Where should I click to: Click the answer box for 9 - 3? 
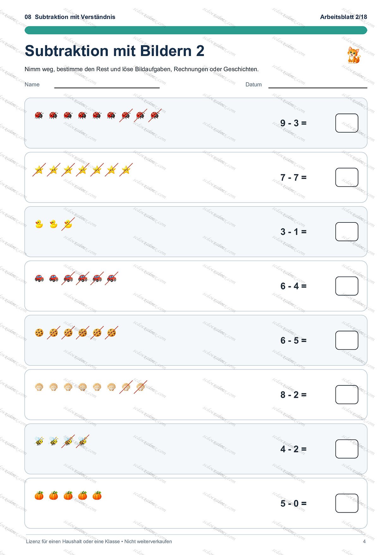coord(347,123)
